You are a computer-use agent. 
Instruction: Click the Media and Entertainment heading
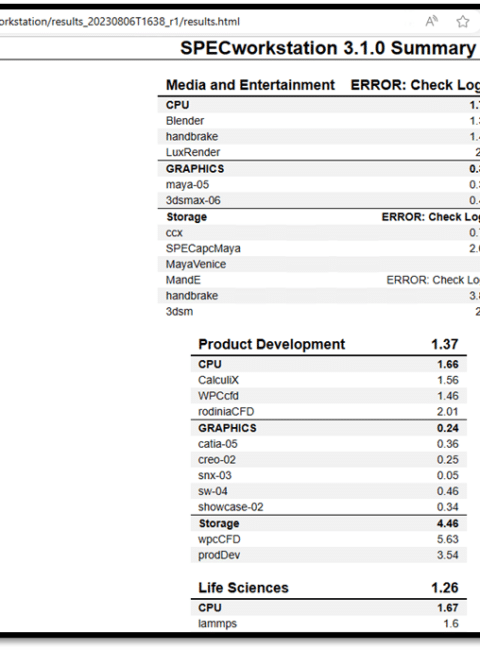click(250, 85)
